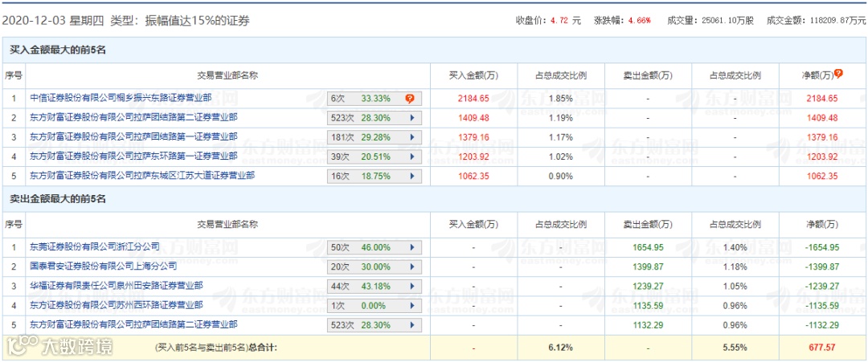The width and height of the screenshot is (868, 362).
Task: Click date text 2020-12-03 星期四
Action: pyautogui.click(x=55, y=21)
